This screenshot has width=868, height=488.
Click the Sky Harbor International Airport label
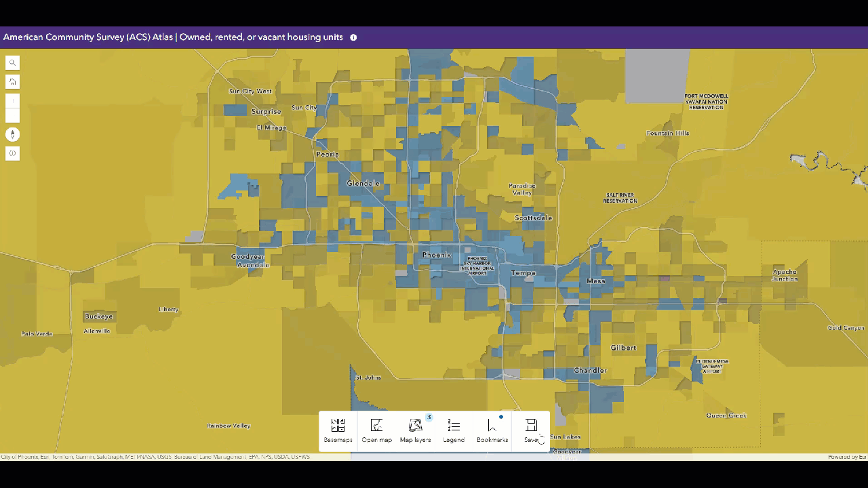pyautogui.click(x=477, y=265)
